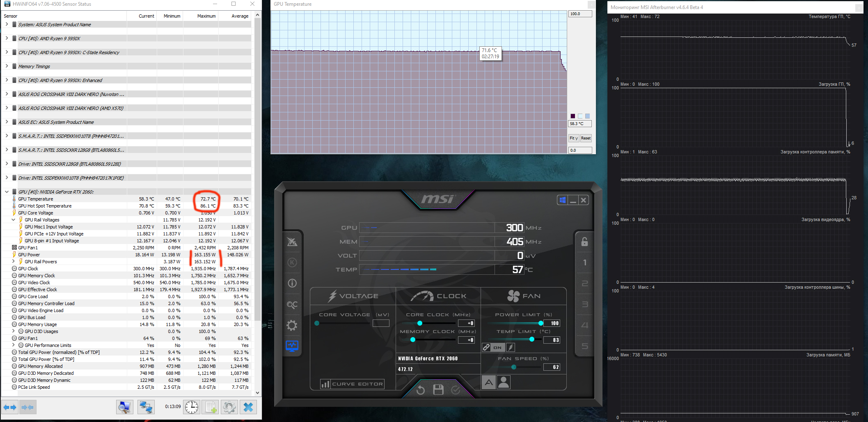This screenshot has width=868, height=422.
Task: Select profile slot 1
Action: pyautogui.click(x=584, y=262)
